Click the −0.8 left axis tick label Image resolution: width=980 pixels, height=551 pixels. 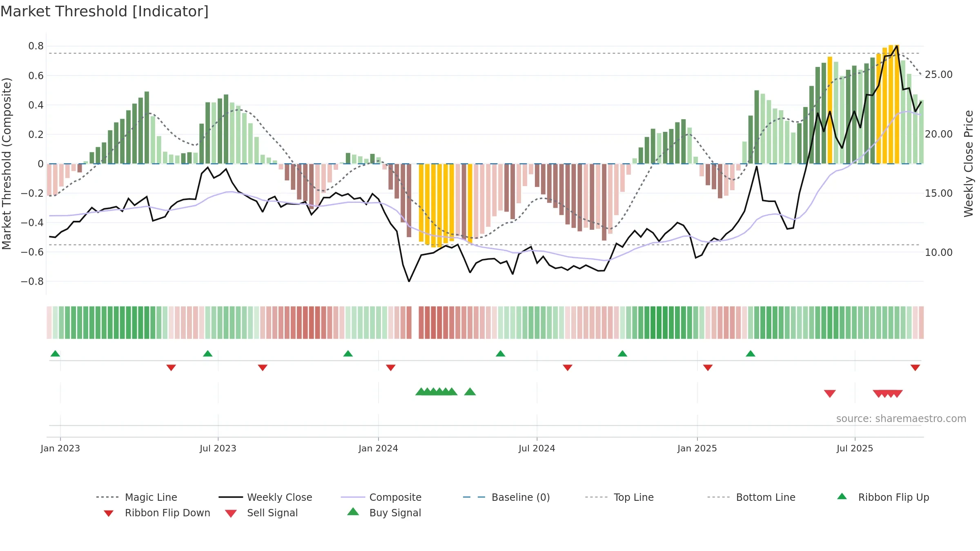point(32,282)
